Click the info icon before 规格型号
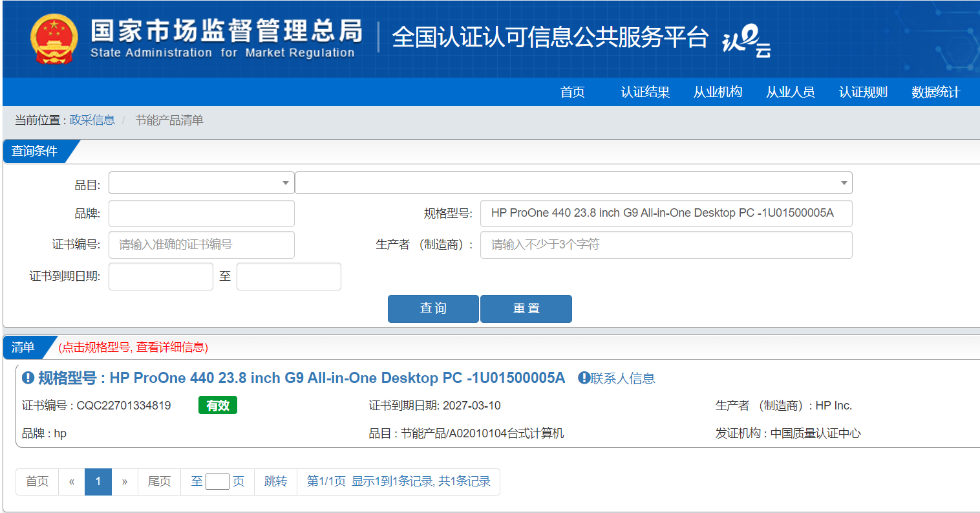Screen dimensions: 980x513 pos(28,378)
